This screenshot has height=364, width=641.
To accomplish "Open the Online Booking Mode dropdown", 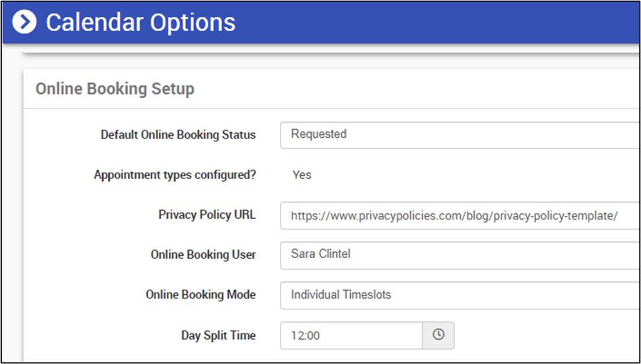I will point(460,295).
